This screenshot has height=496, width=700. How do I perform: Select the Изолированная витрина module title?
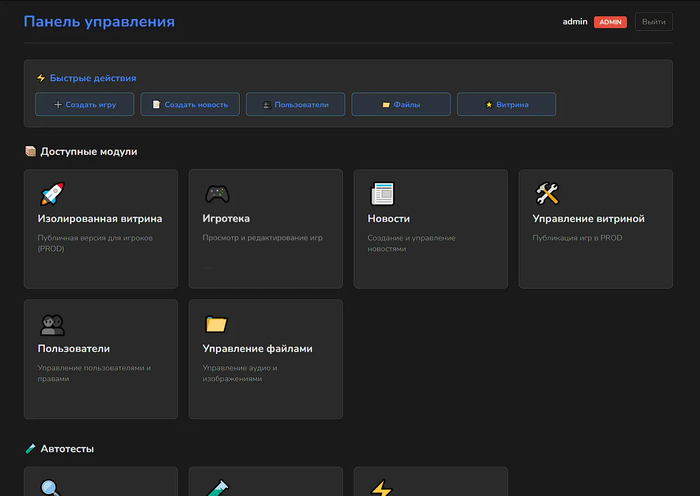pos(100,218)
